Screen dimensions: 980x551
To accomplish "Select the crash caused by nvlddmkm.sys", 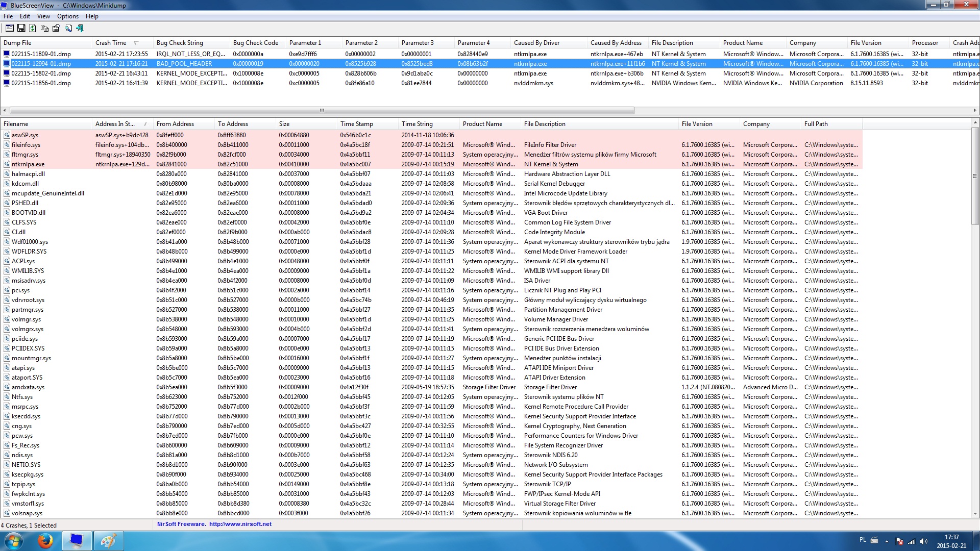I will (x=490, y=83).
